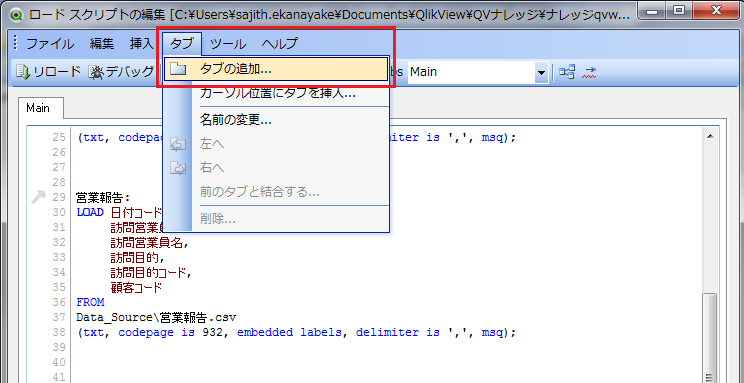The width and height of the screenshot is (744, 383).
Task: Click the toolbar grip handle left of ファイル
Action: (x=16, y=44)
